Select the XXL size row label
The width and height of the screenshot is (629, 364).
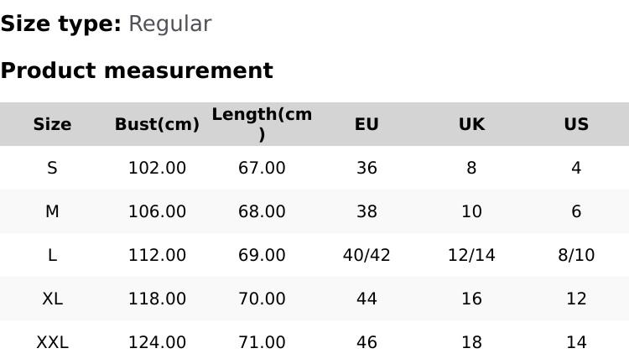click(x=52, y=342)
